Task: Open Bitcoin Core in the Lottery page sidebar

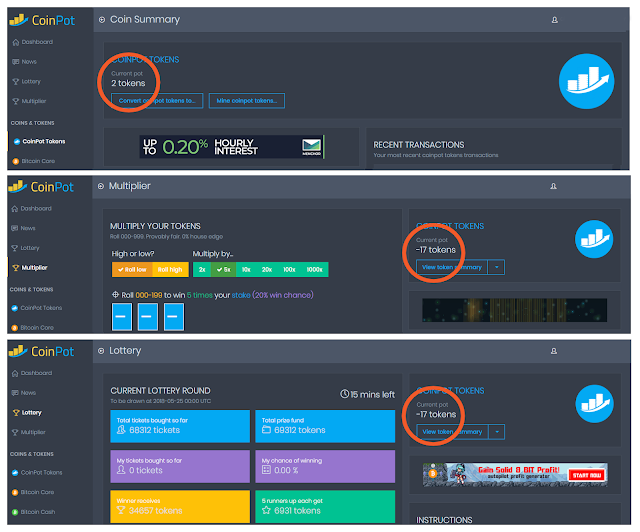Action: tap(33, 492)
